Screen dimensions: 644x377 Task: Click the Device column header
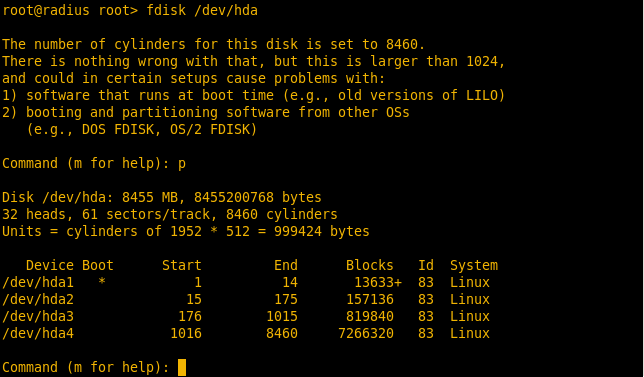50,265
